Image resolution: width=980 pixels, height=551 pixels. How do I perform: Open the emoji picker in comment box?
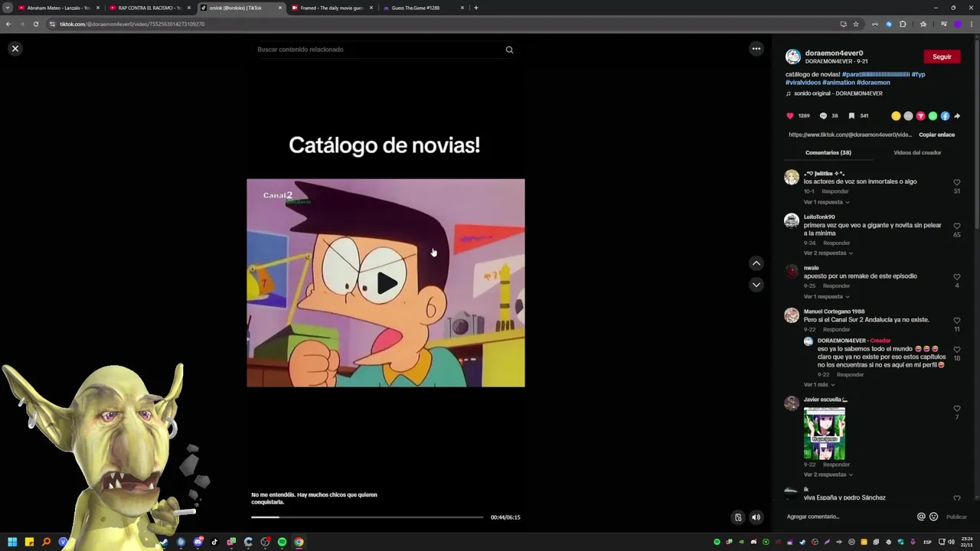933,517
